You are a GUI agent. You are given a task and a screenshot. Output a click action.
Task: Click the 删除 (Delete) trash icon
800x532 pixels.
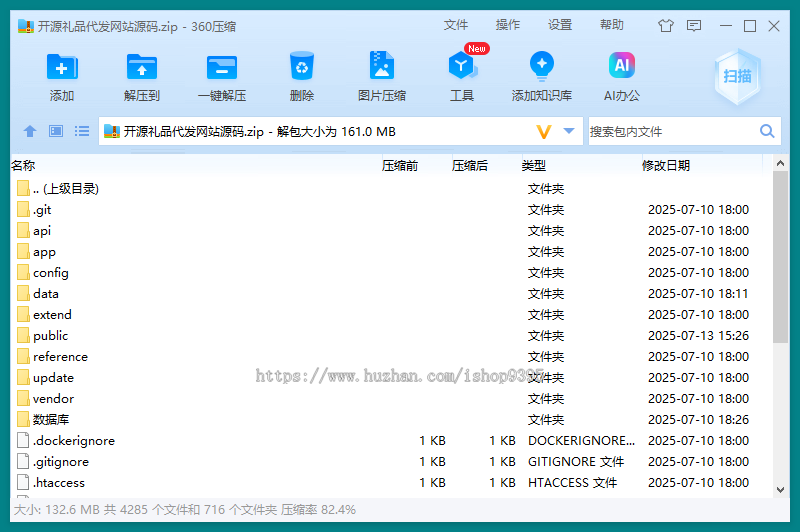click(302, 66)
